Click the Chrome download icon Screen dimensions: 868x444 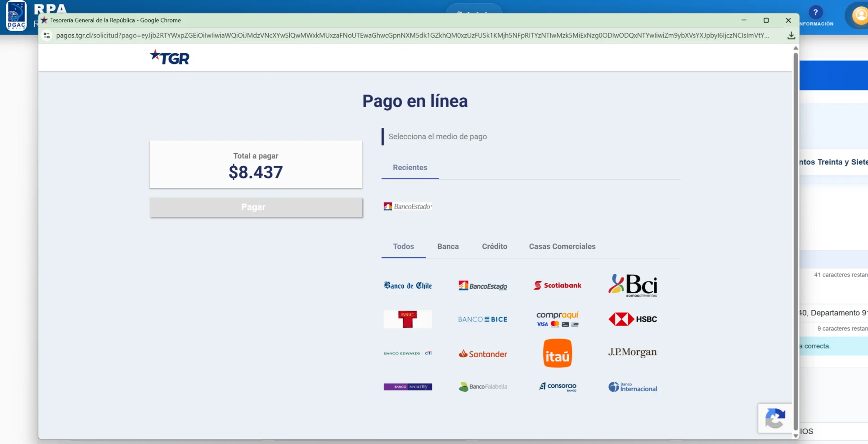(x=791, y=36)
